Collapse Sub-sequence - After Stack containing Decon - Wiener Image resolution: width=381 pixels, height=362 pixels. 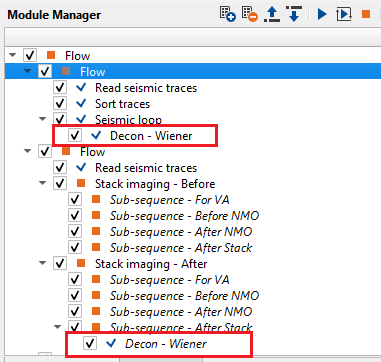(x=58, y=327)
